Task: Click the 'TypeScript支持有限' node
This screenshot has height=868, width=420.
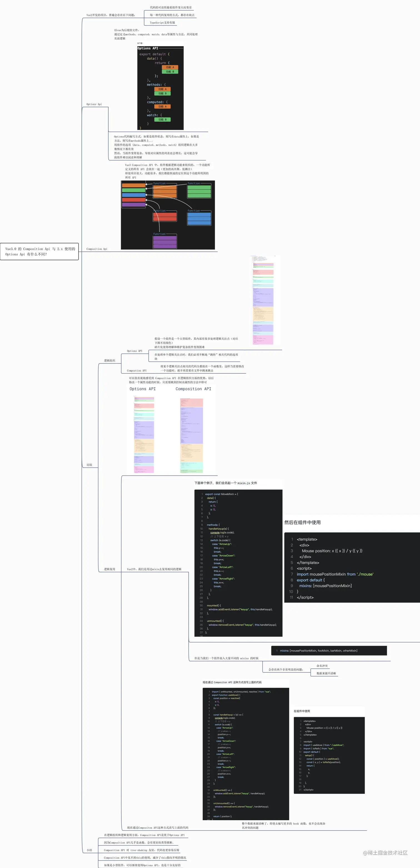Action: click(x=162, y=23)
